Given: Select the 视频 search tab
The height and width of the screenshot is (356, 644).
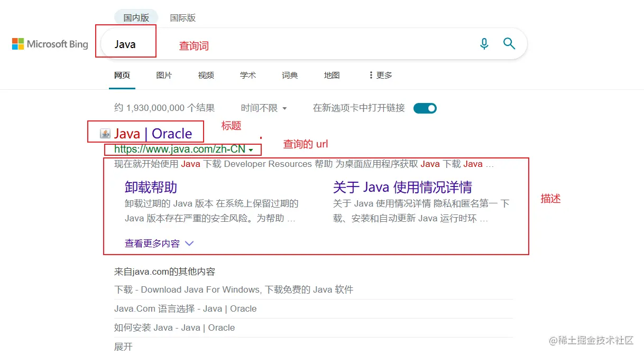Looking at the screenshot, I should (x=206, y=76).
